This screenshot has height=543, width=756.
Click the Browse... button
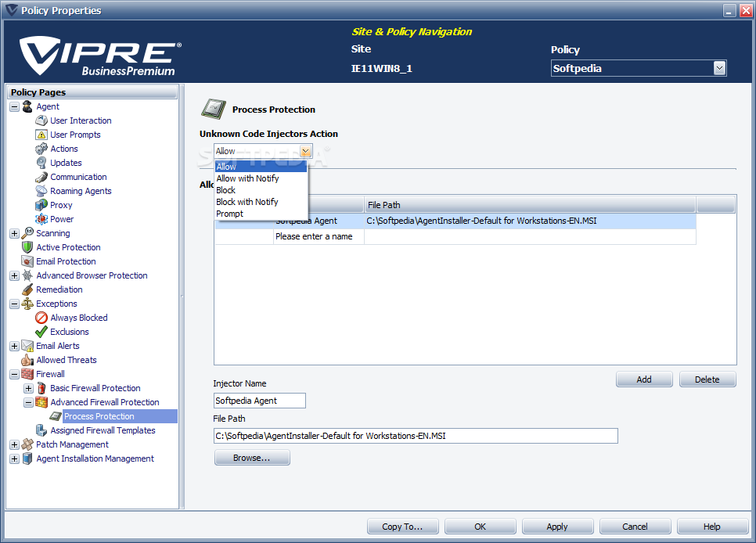252,458
